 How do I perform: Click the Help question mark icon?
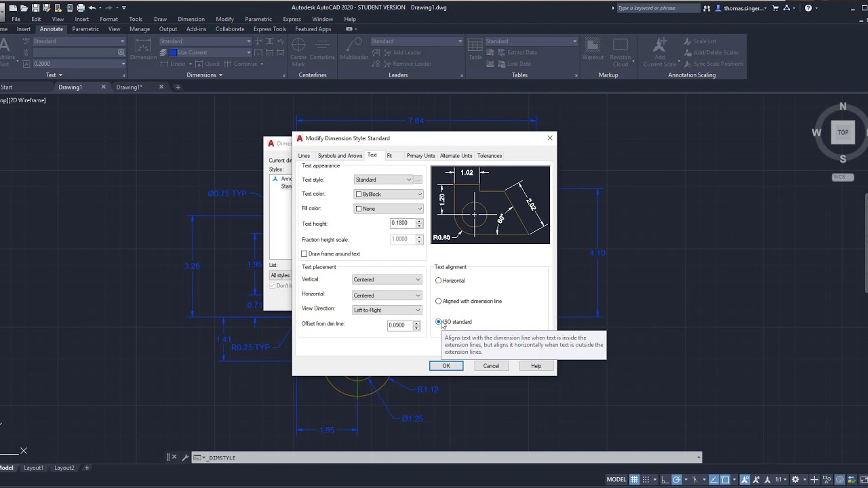(808, 8)
